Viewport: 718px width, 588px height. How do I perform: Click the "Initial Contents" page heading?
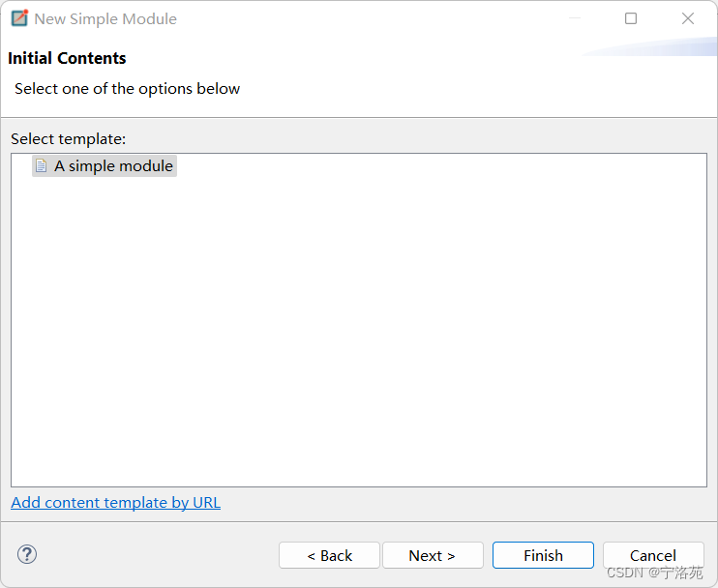(67, 58)
